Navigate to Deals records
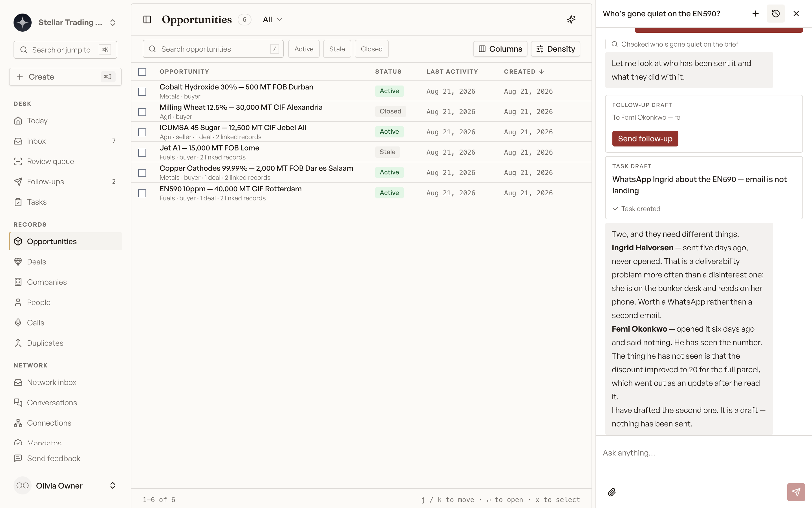 [x=65, y=262]
